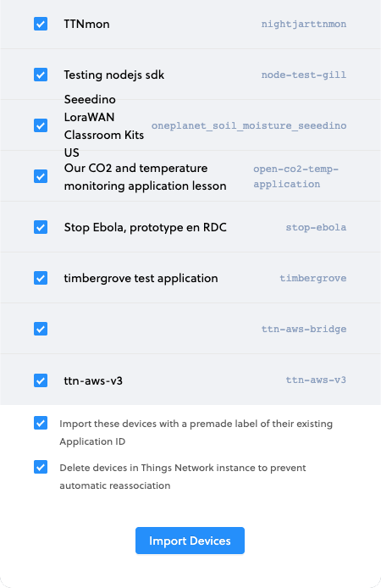381x588 pixels.
Task: Uncheck the ttn-aws-v3 application checkbox
Action: pos(41,380)
